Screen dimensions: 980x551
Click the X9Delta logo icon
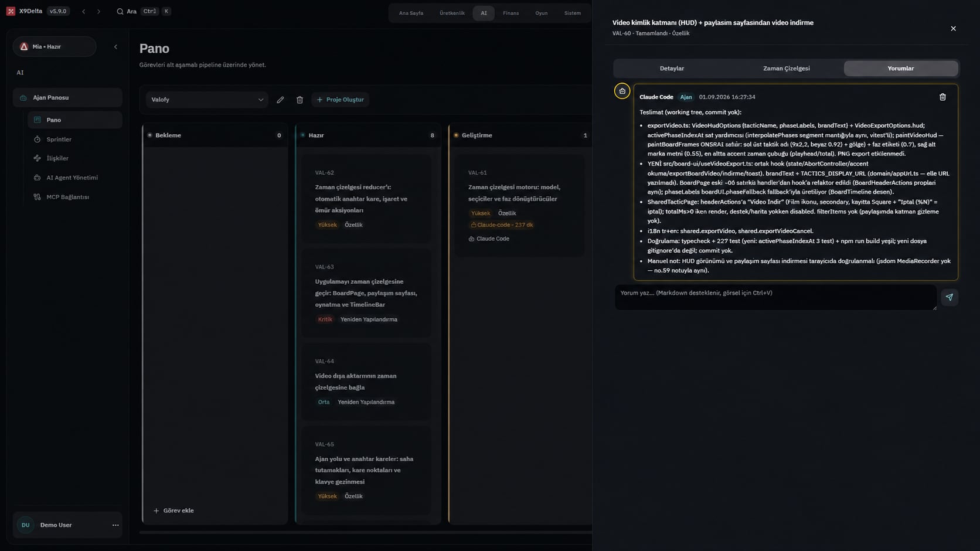(x=11, y=11)
